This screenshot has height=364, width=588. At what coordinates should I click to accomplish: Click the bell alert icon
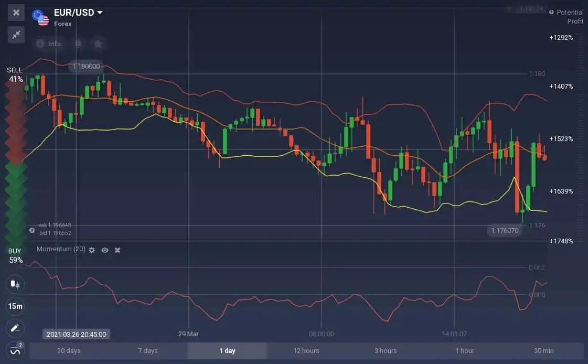pos(79,44)
